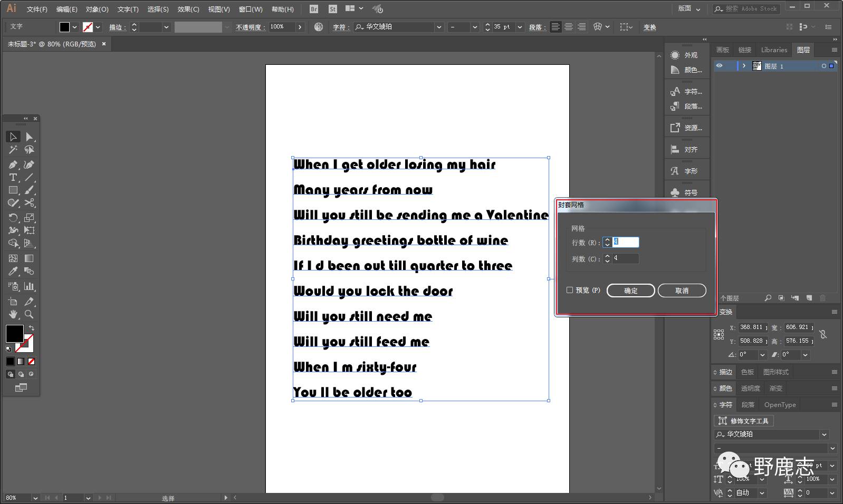This screenshot has width=843, height=504.
Task: Select the Hand tool
Action: [13, 314]
